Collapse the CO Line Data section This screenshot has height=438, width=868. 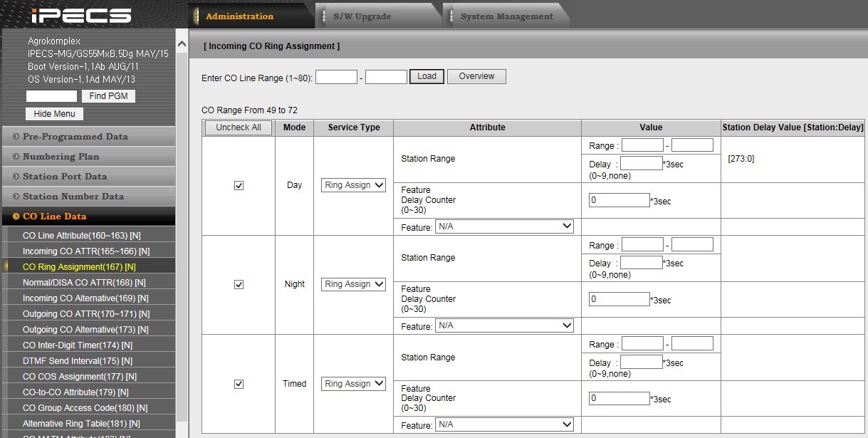coord(54,217)
